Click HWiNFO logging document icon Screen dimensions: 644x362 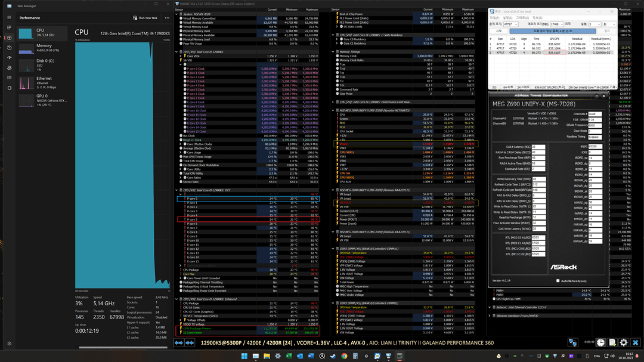click(x=612, y=342)
